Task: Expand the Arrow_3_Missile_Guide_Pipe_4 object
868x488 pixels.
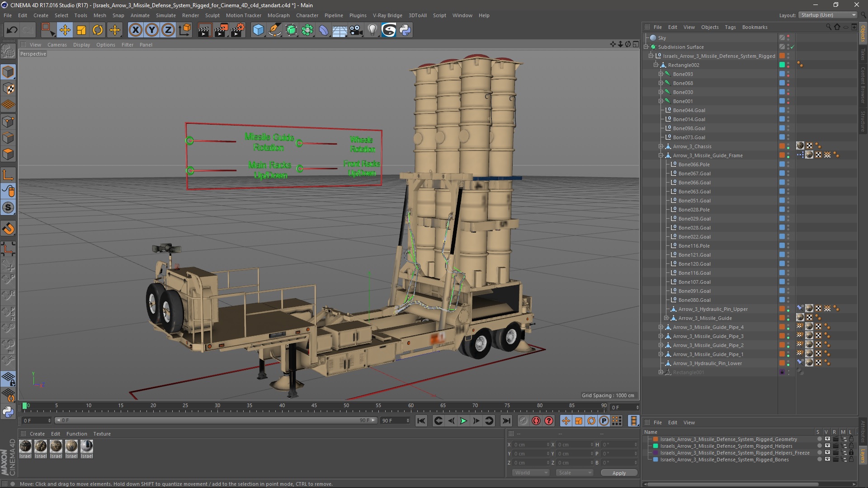Action: pos(661,327)
